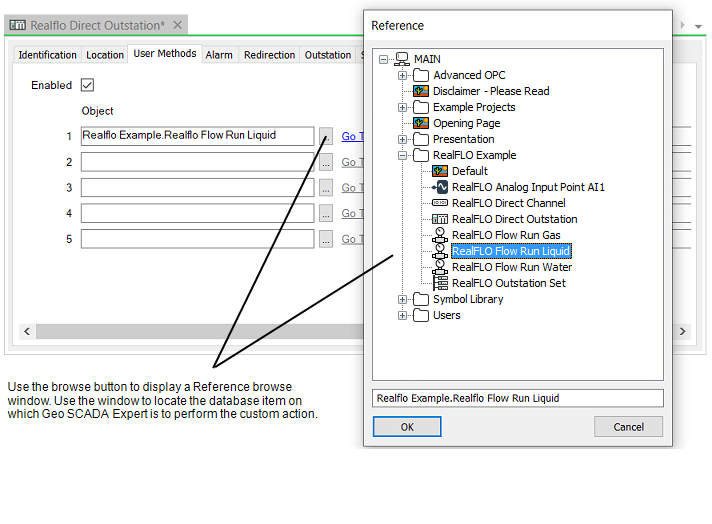
Task: Click the RealFLO Flow Run Water icon
Action: (439, 267)
